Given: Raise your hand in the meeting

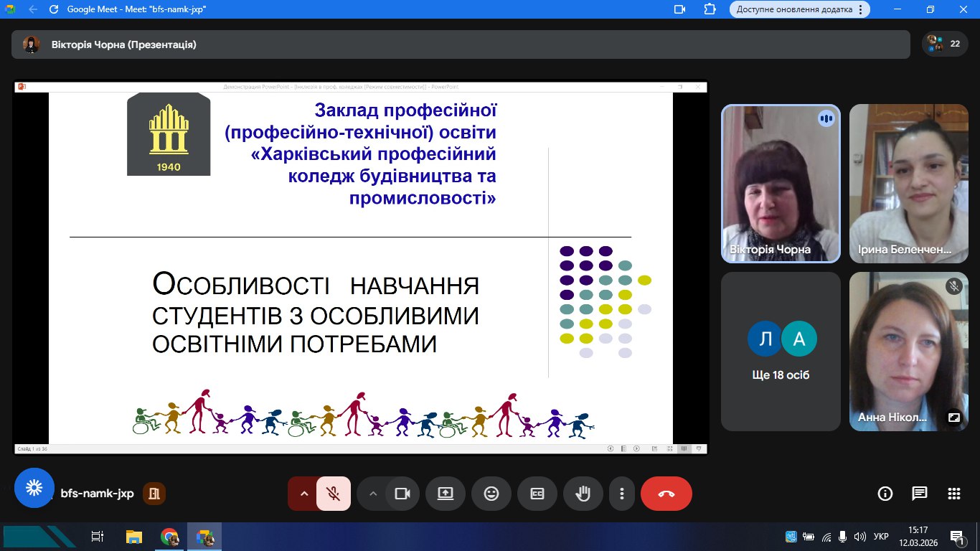Looking at the screenshot, I should pyautogui.click(x=583, y=494).
